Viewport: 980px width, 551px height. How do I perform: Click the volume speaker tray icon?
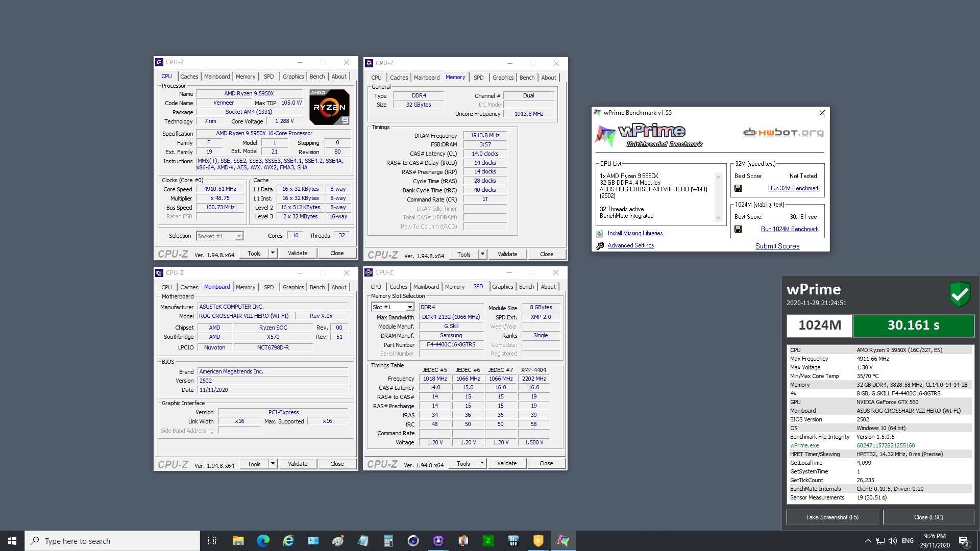point(893,541)
